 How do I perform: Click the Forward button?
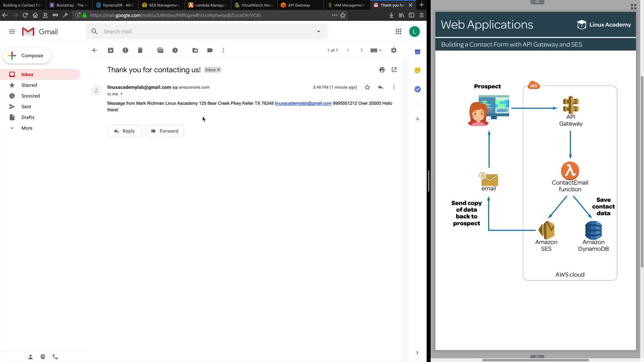click(x=165, y=131)
